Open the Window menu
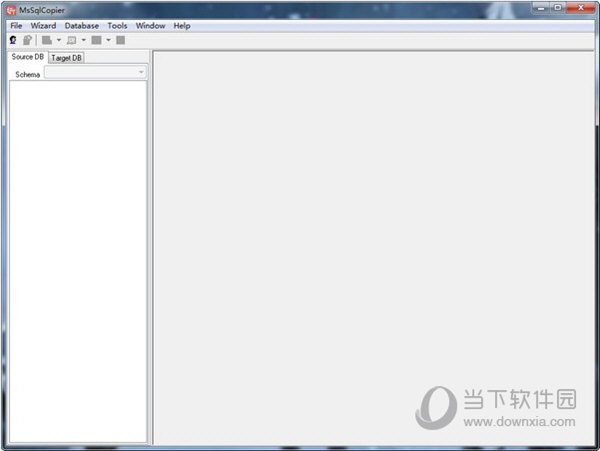600x451 pixels. coord(150,26)
